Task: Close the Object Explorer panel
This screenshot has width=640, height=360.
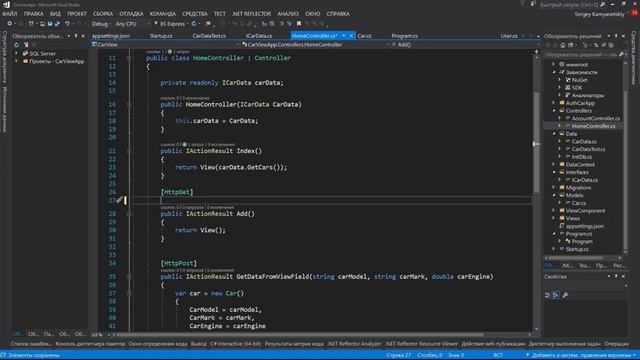Action: pos(83,36)
